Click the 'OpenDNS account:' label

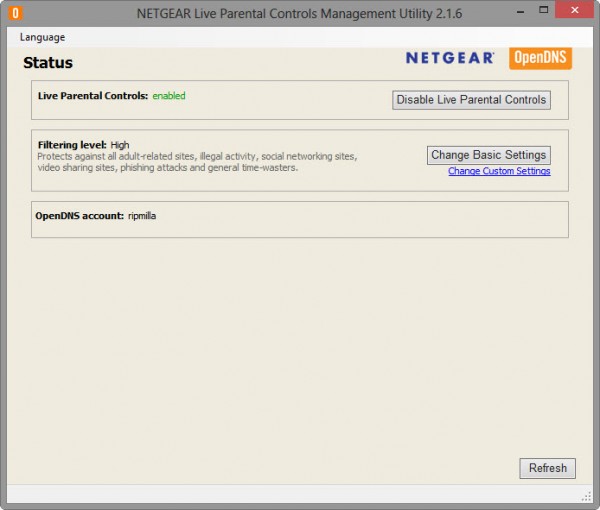tap(80, 216)
